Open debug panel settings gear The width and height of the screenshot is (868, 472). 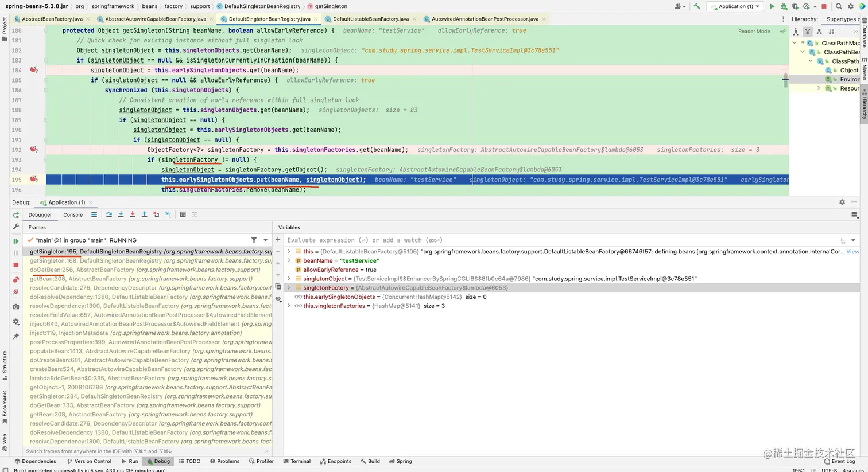[x=842, y=202]
